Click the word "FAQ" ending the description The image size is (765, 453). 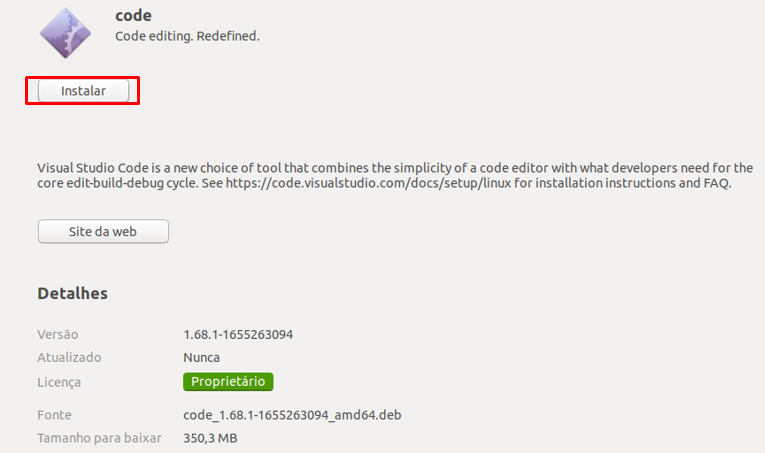click(717, 184)
